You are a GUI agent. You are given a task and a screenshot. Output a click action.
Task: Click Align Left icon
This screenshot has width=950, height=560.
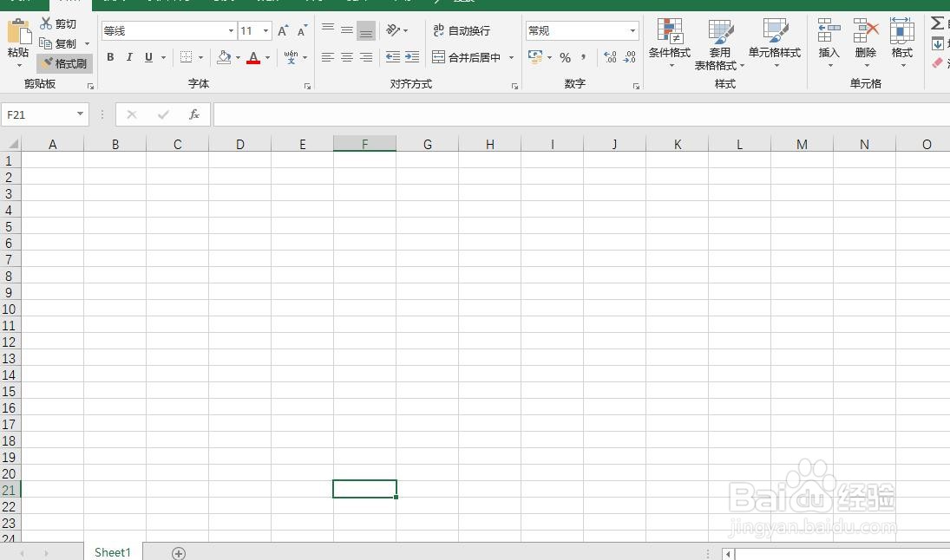click(328, 57)
